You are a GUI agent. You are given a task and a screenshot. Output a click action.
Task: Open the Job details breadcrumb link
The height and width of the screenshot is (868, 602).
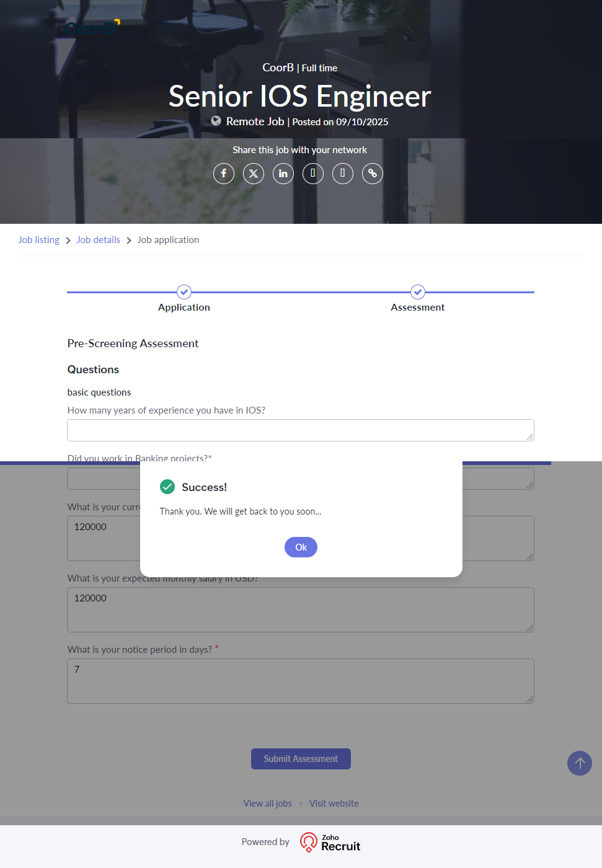pyautogui.click(x=98, y=240)
